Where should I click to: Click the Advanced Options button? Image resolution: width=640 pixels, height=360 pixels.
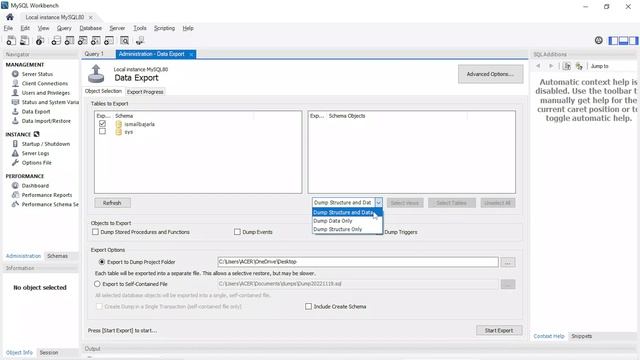click(x=490, y=74)
